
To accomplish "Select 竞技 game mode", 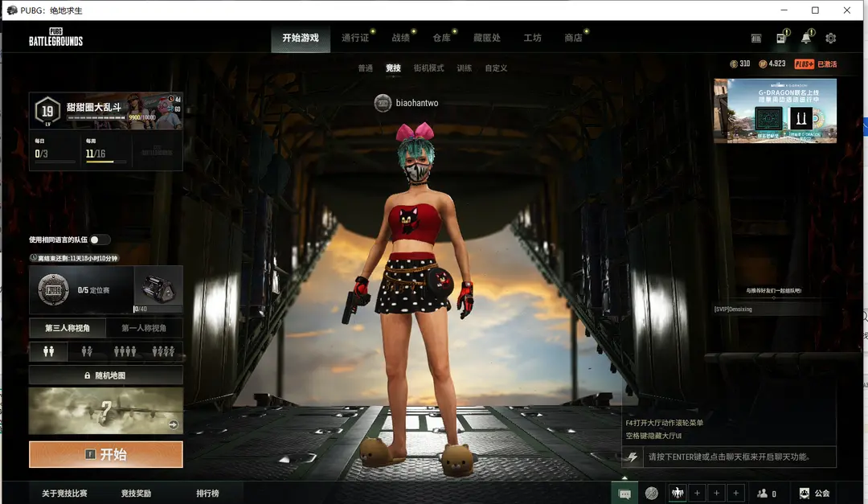I will coord(393,68).
